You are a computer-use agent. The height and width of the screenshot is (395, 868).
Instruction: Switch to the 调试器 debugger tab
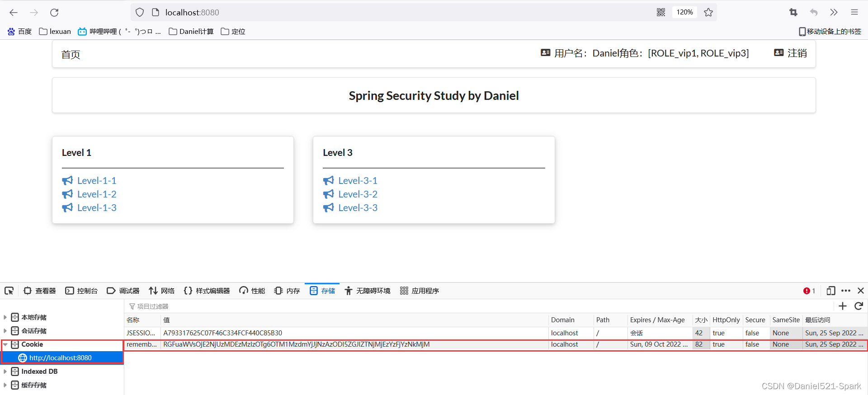123,291
